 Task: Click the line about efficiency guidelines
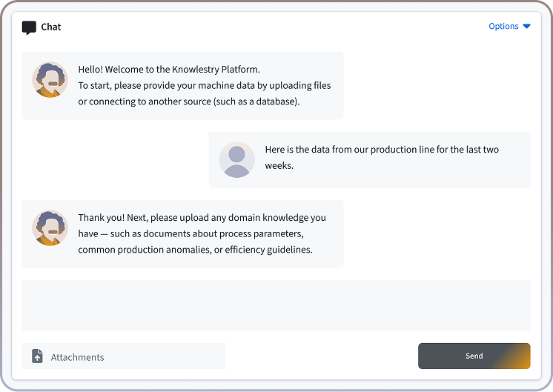(195, 250)
